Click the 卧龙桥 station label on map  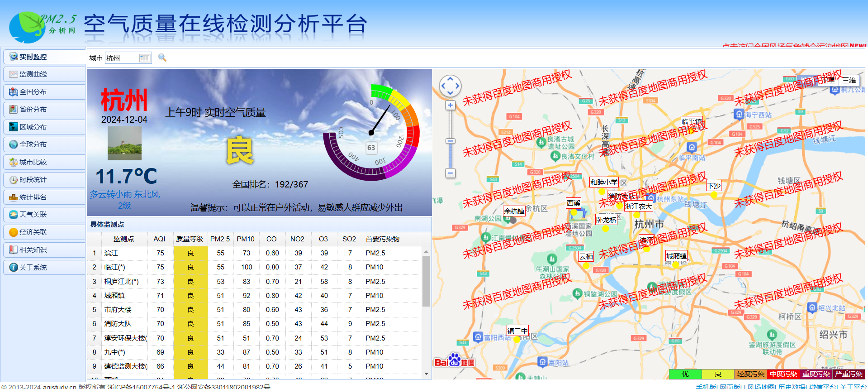[x=606, y=220]
